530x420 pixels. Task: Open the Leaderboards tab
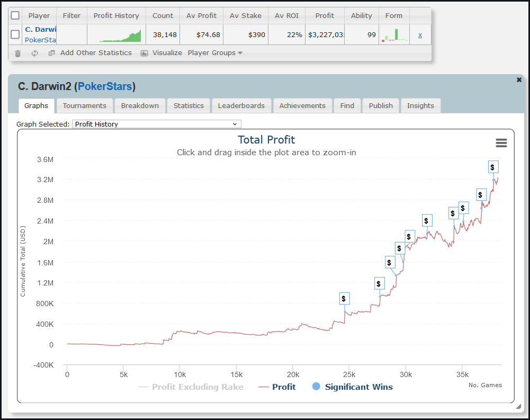tap(241, 105)
